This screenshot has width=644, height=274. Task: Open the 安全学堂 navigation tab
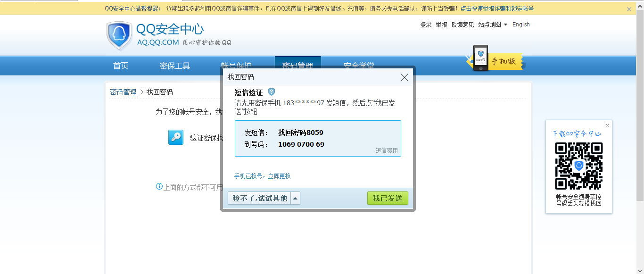point(359,66)
